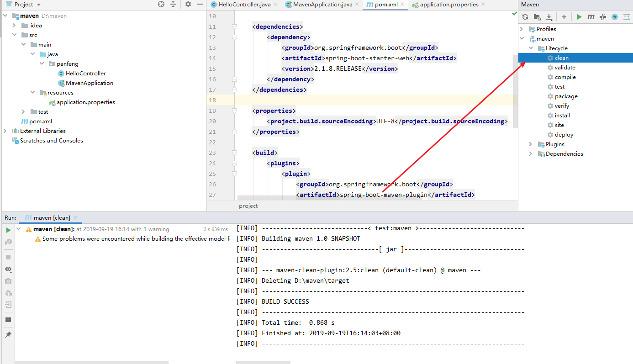
Task: Select Scratches and Consoles node
Action: pos(51,141)
